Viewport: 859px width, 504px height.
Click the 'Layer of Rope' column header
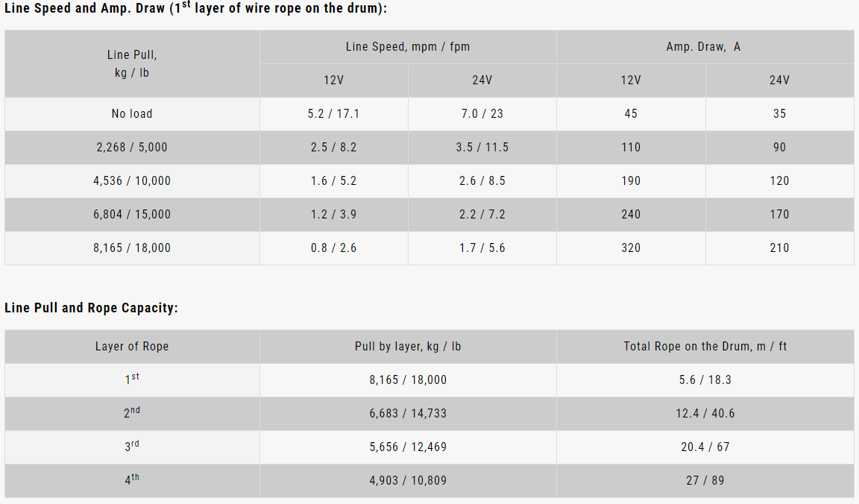132,347
